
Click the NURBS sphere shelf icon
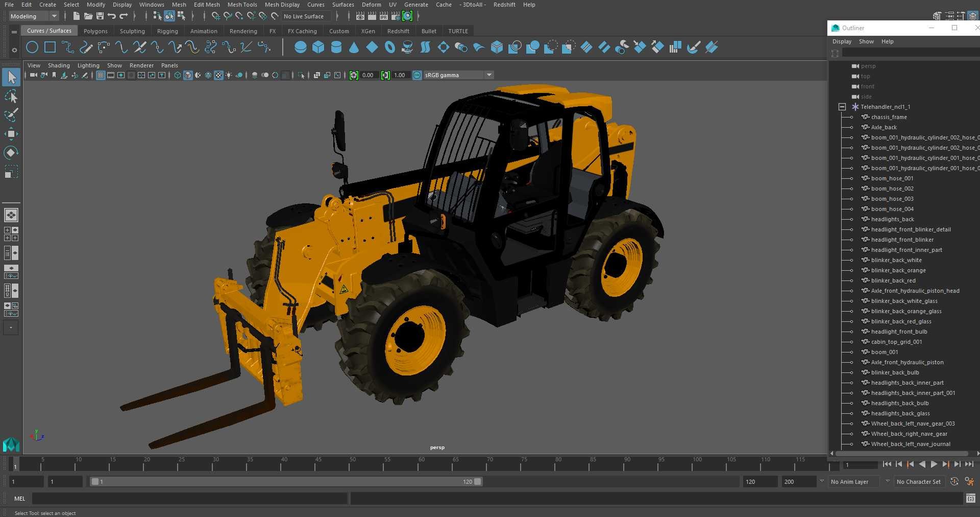coord(301,48)
